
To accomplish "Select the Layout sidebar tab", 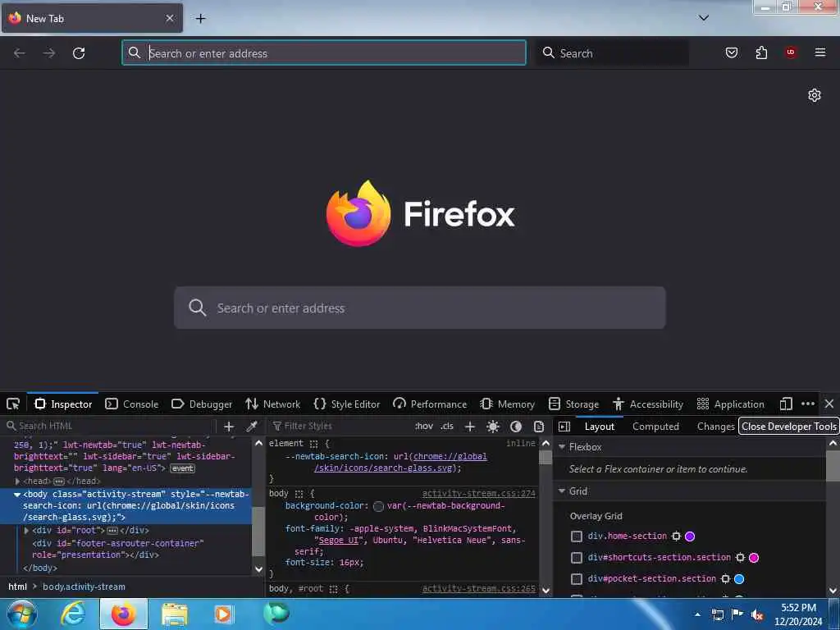I will [x=599, y=427].
